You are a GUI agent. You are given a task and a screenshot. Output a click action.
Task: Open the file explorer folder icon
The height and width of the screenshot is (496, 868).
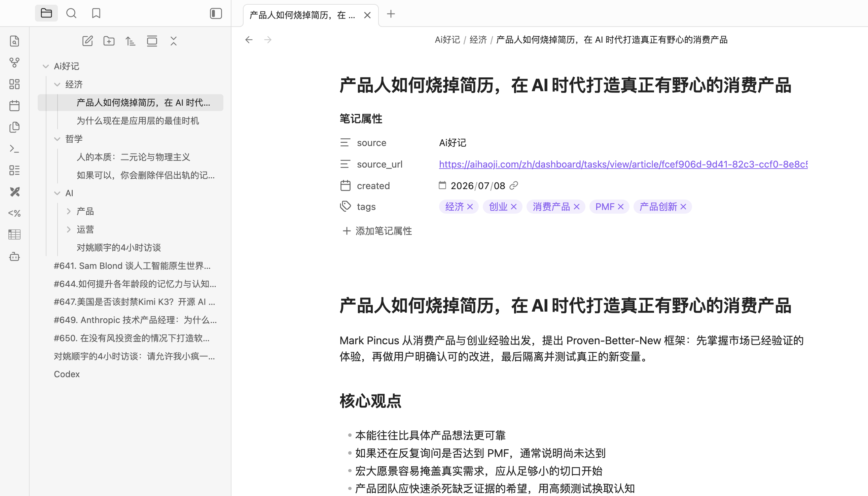46,13
